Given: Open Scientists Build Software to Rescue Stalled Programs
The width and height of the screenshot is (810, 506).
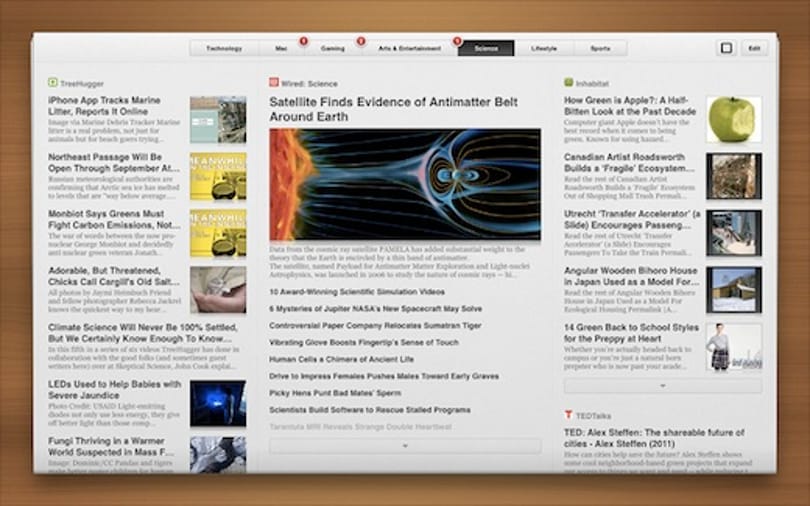Looking at the screenshot, I should coord(370,410).
